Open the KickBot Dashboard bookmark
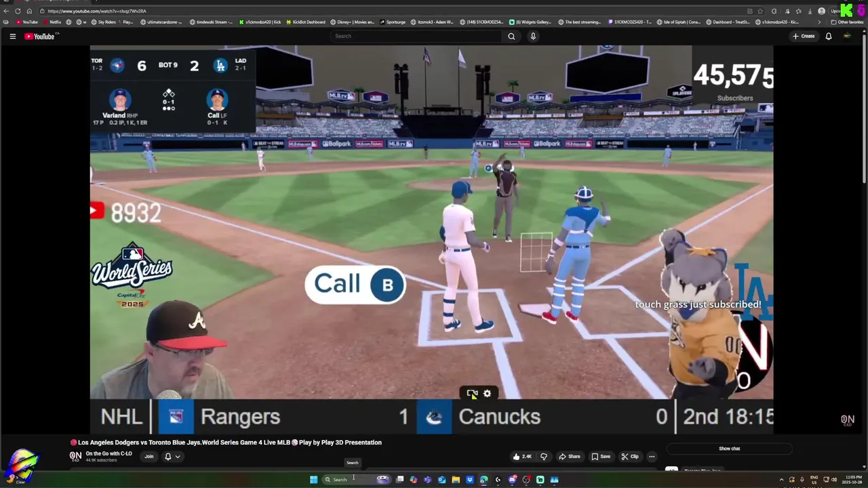 [x=305, y=22]
